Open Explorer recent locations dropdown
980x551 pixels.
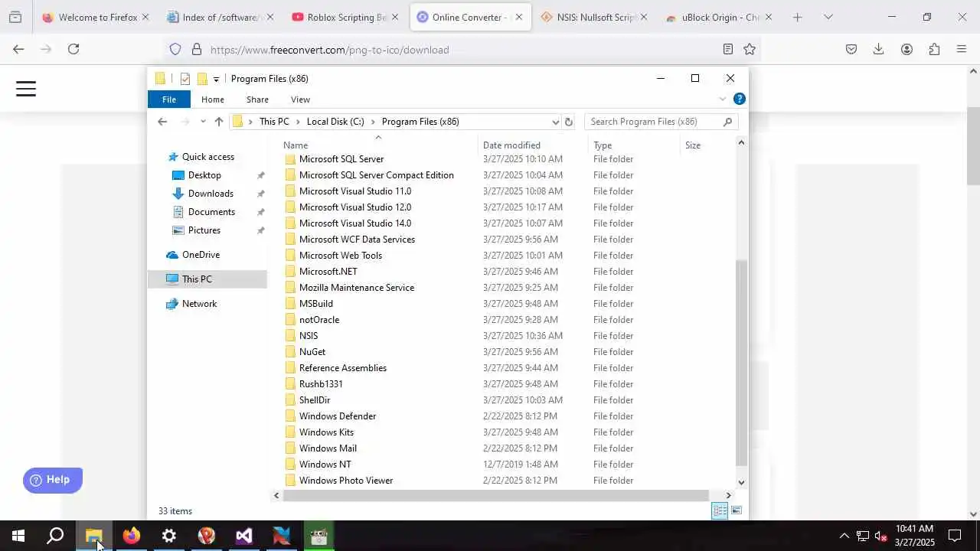[x=203, y=122]
